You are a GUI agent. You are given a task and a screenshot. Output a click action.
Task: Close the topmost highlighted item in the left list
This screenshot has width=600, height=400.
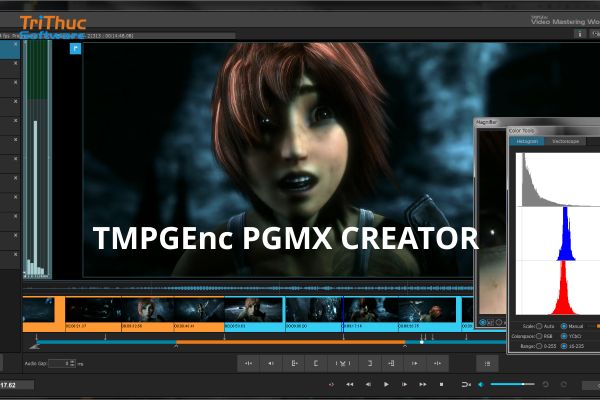point(15,44)
